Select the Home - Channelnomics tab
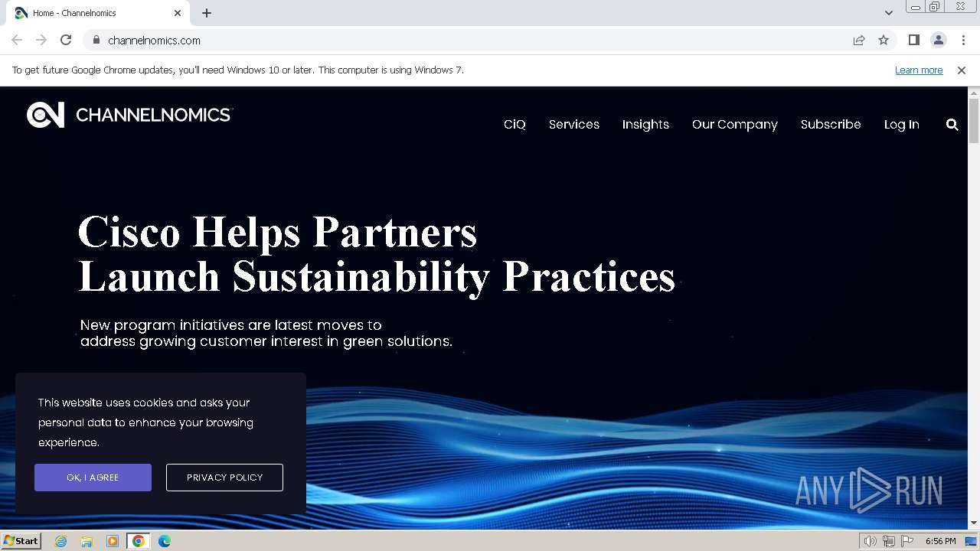980x551 pixels. [98, 13]
